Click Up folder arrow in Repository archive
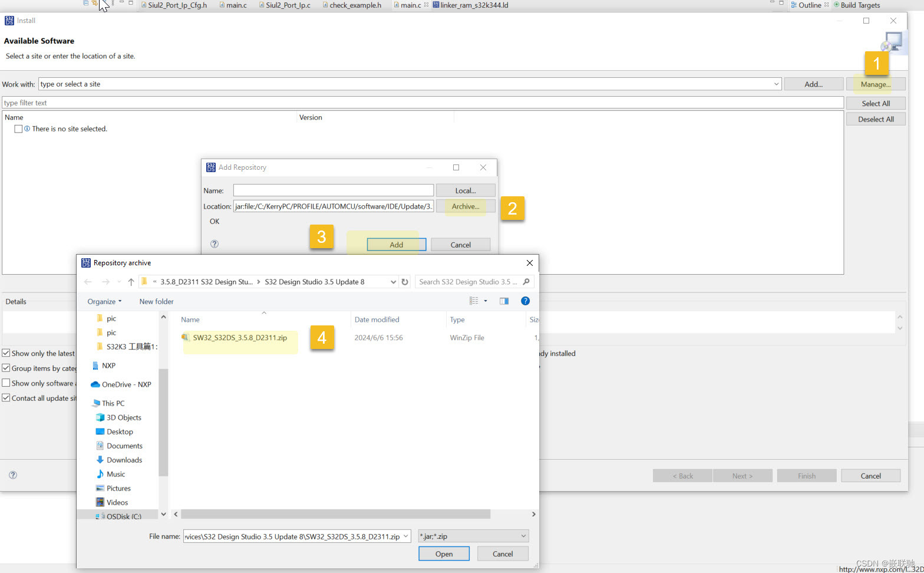This screenshot has height=573, width=924. tap(131, 282)
